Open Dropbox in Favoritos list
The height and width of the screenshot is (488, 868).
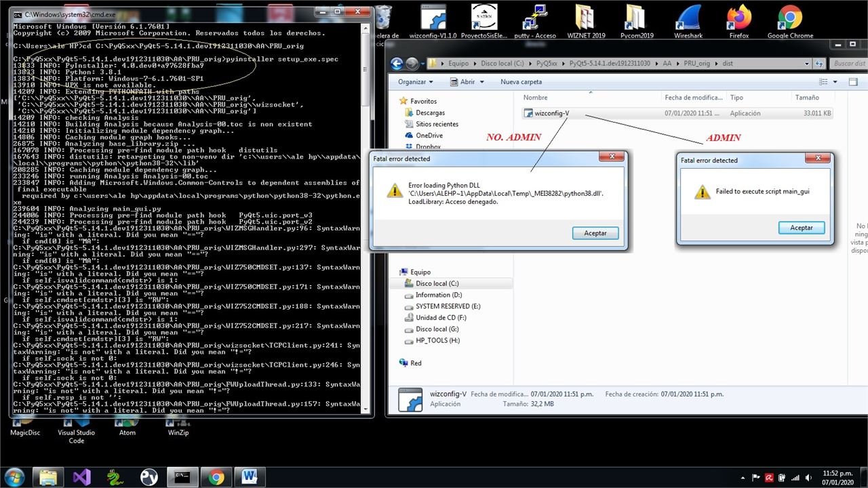pyautogui.click(x=428, y=146)
